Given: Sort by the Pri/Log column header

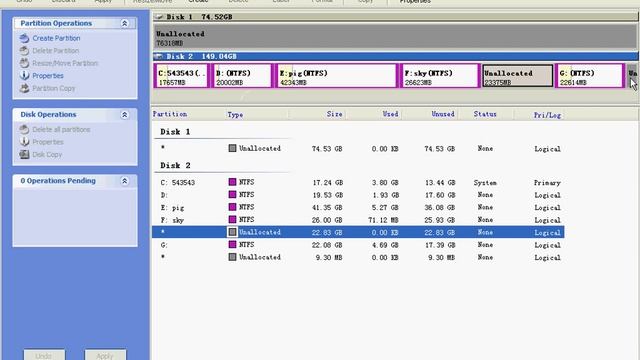Looking at the screenshot, I should [x=547, y=115].
